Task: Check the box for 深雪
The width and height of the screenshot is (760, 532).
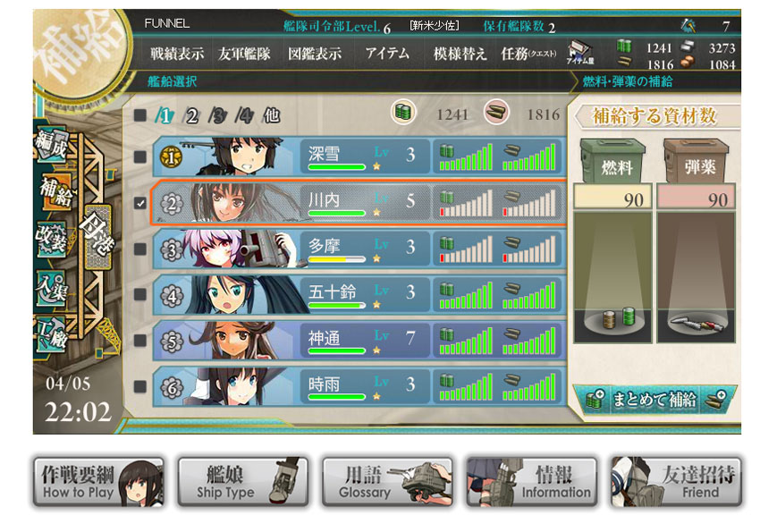Action: coord(140,156)
